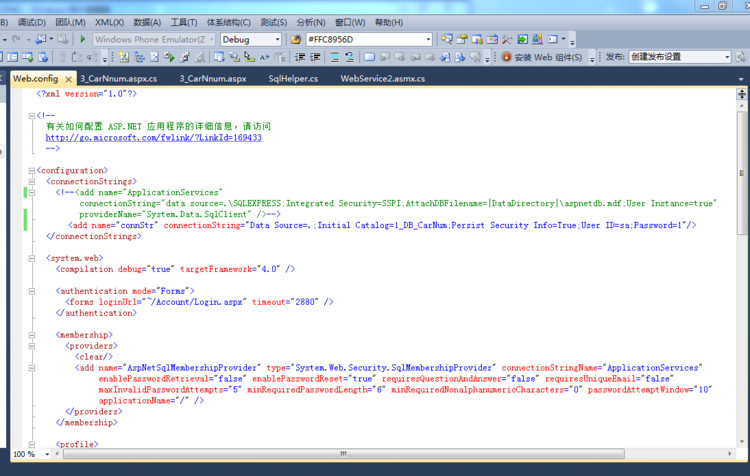The width and height of the screenshot is (750, 476).
Task: Open the Solution Explorer toolbar icon
Action: tap(447, 39)
